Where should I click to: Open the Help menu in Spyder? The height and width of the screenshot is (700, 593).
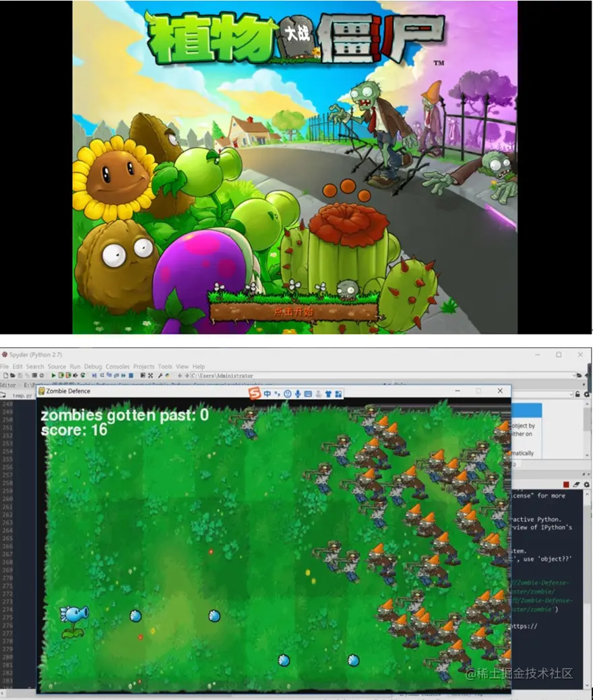199,366
